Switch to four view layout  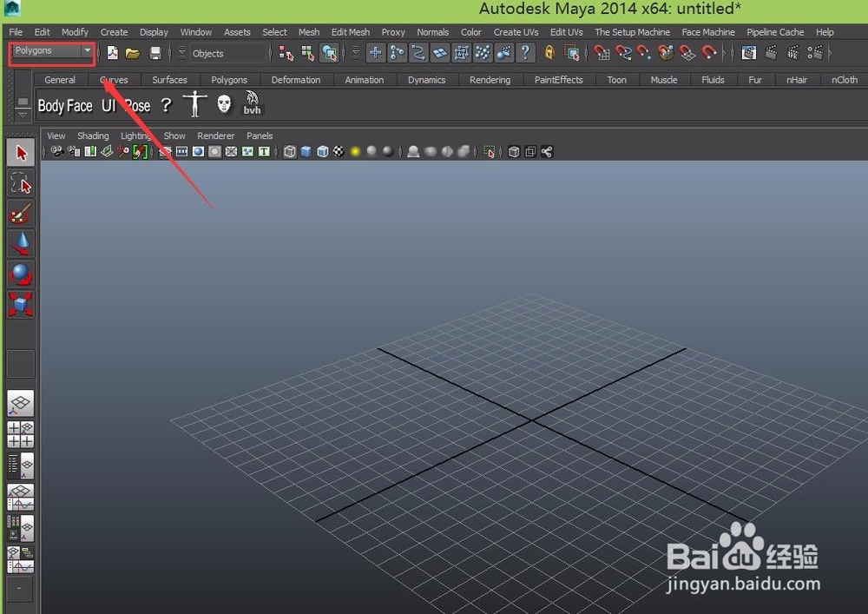tap(21, 434)
